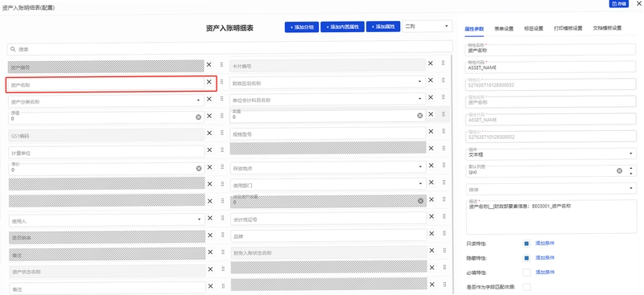644x295 pixels.
Task: Remove the 财务入账状态名称 field with X icon
Action: coord(432,250)
